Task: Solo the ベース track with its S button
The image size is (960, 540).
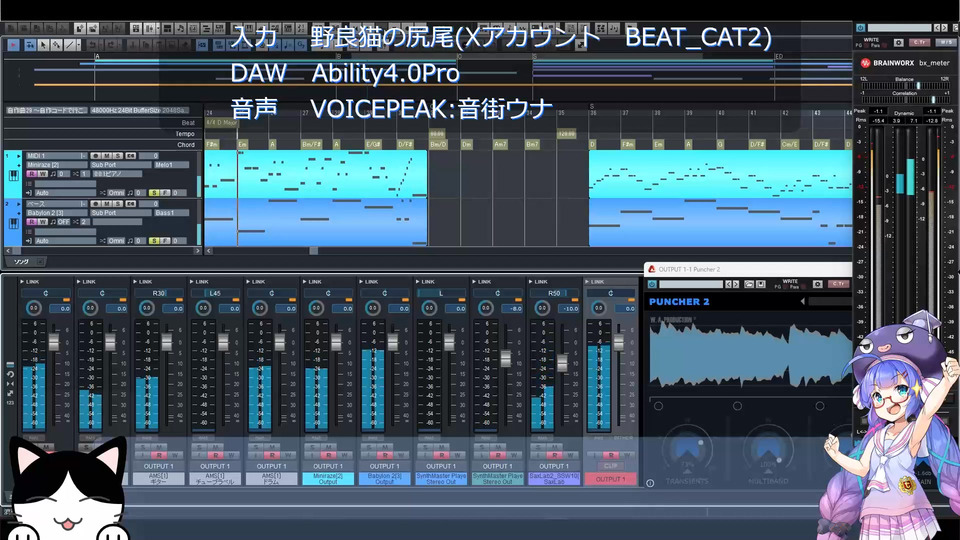Action: pos(118,204)
